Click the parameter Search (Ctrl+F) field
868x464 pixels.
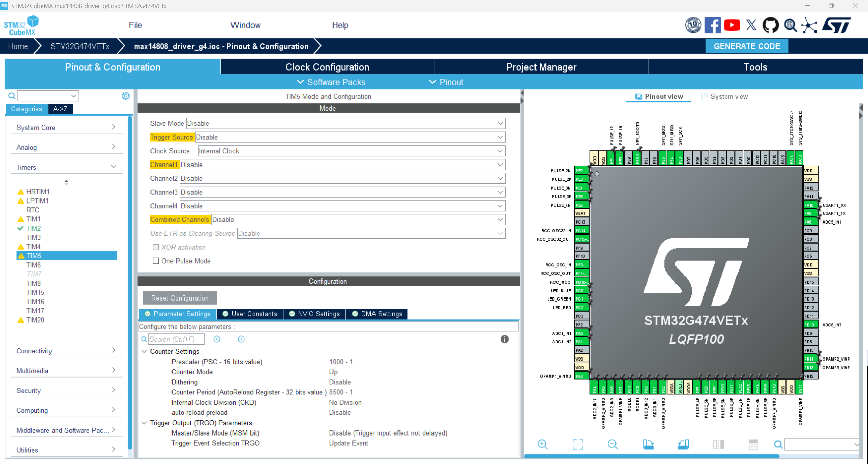(176, 339)
